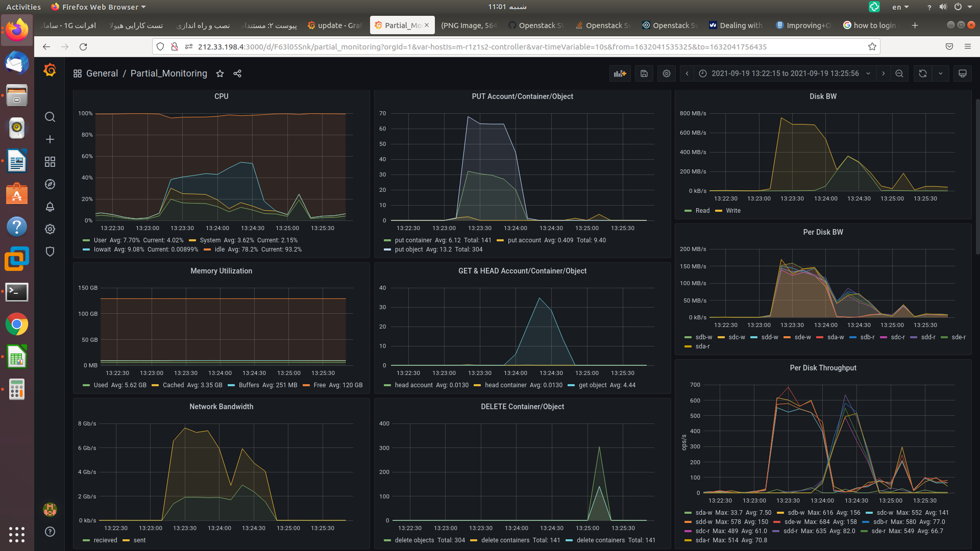This screenshot has width=980, height=551.
Task: Open dashboard settings gear in toolbar
Action: tap(667, 73)
